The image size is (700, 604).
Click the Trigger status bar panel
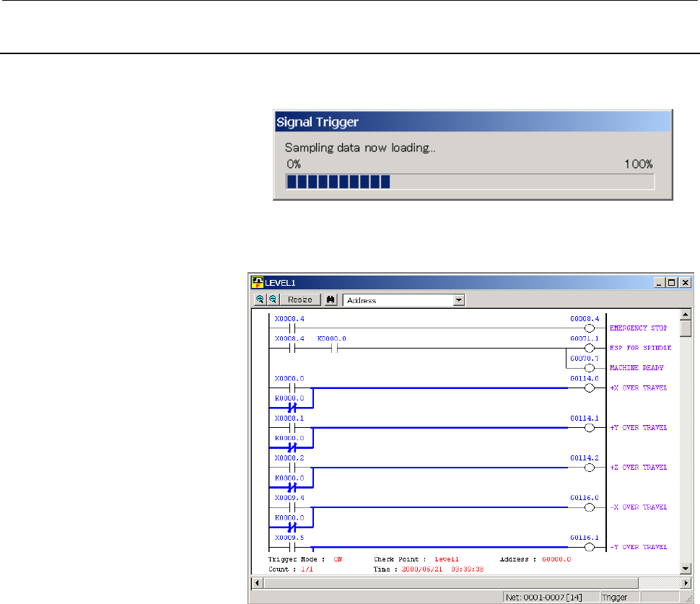click(x=616, y=597)
